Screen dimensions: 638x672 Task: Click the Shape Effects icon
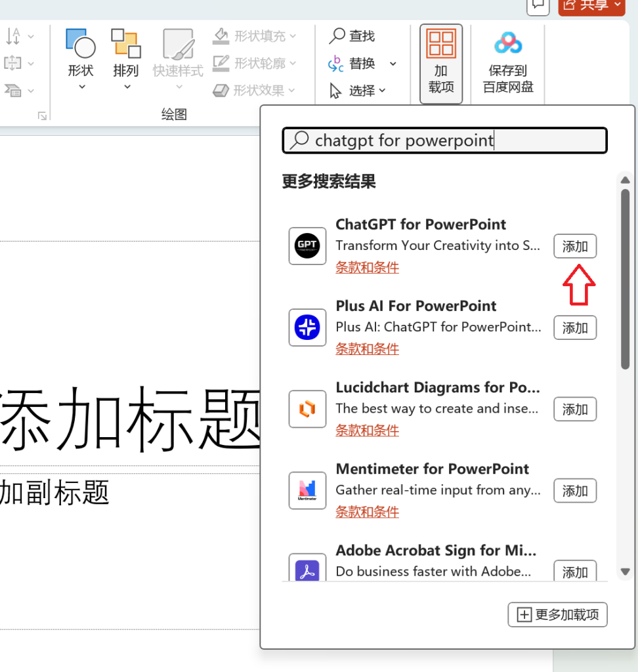coord(221,91)
